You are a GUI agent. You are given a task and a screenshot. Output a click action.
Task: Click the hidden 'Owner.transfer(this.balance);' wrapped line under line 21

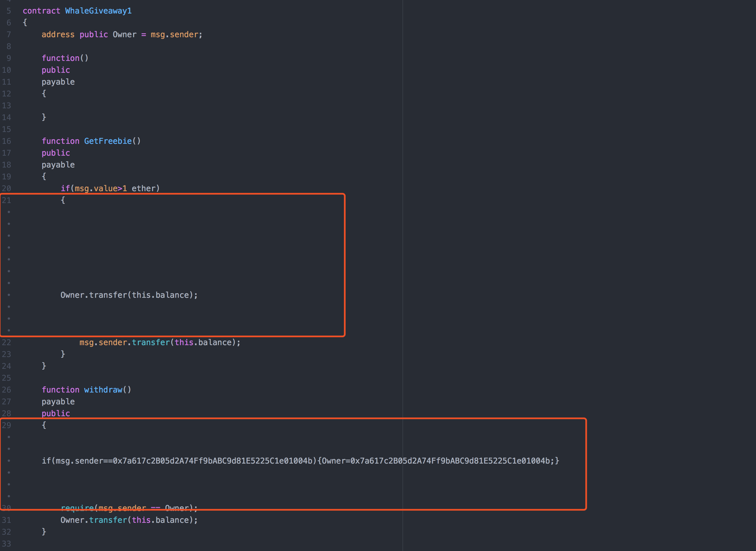tap(129, 295)
